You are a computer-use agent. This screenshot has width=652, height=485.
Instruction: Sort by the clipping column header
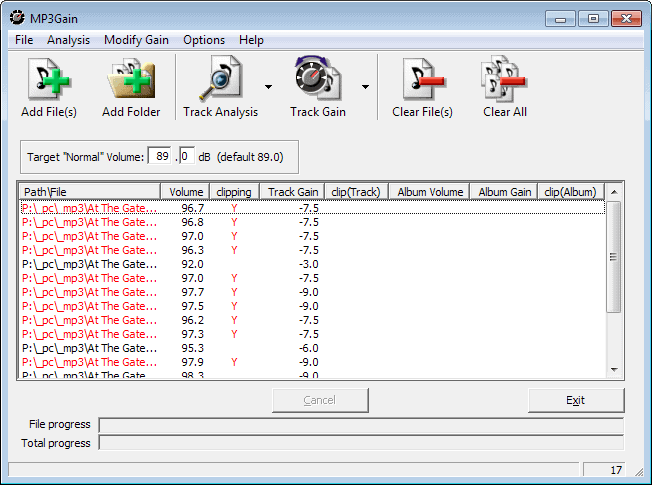(x=234, y=192)
